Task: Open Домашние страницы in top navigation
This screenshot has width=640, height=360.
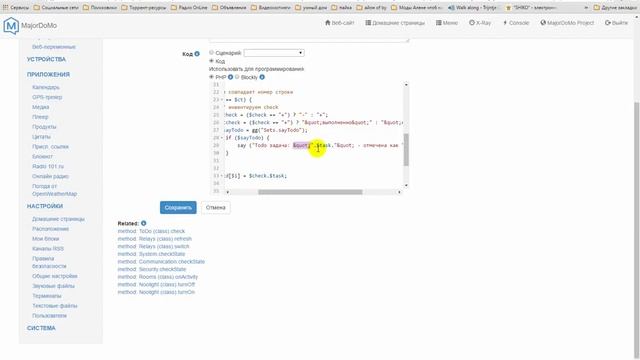Action: 395,23
